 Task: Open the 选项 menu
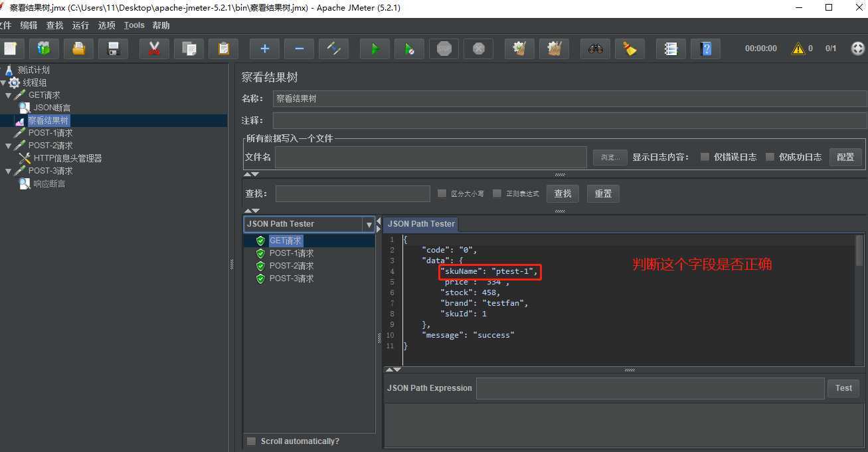(x=106, y=25)
